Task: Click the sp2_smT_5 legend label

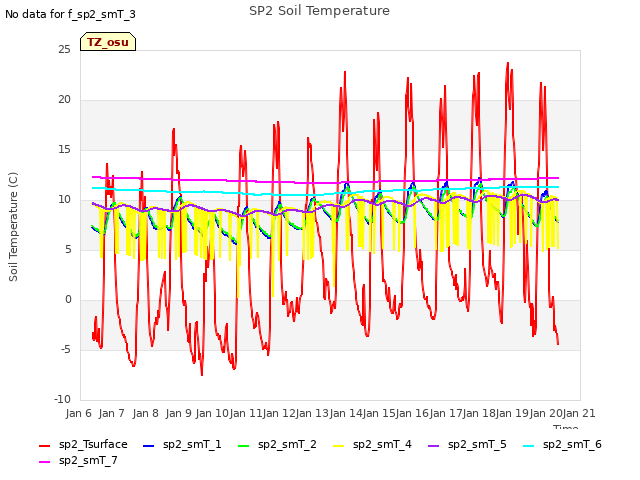Action: tap(477, 444)
